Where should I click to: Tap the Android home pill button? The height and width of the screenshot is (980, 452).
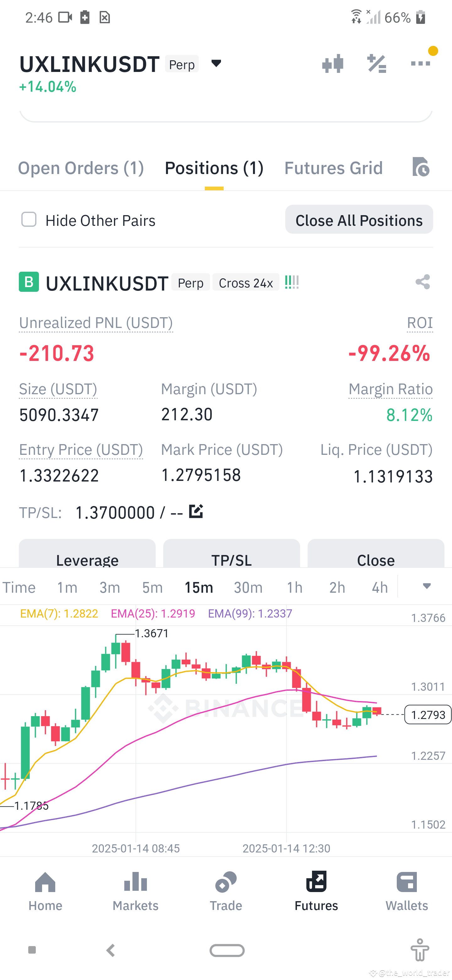click(227, 950)
